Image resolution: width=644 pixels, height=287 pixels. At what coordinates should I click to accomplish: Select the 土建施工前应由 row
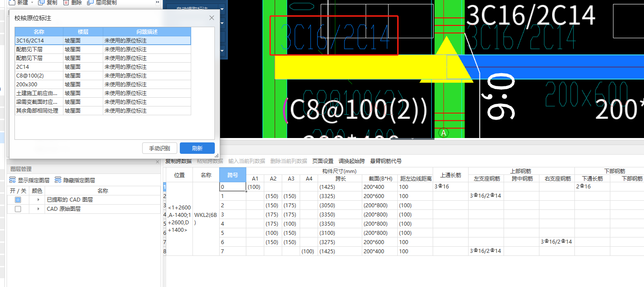103,93
